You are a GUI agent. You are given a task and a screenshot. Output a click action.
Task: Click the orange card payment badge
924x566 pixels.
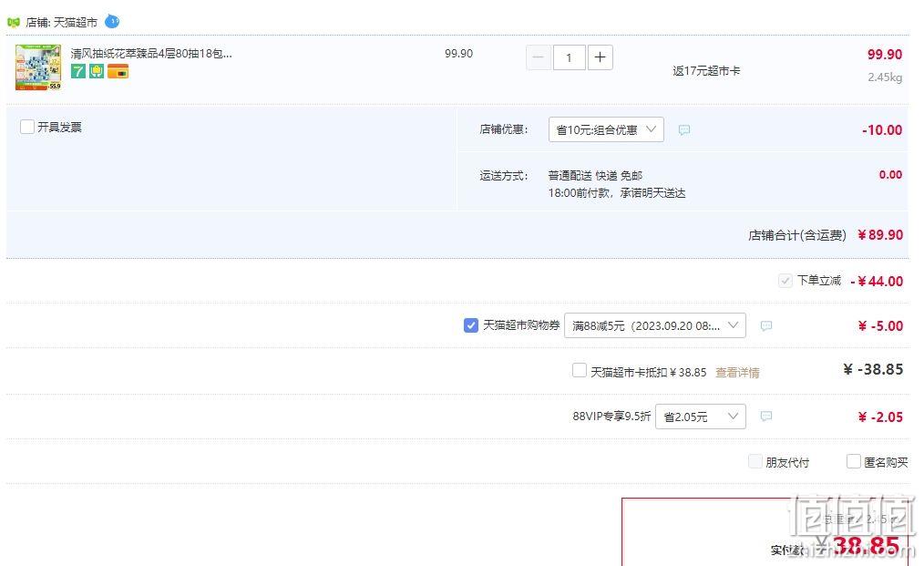click(x=118, y=71)
